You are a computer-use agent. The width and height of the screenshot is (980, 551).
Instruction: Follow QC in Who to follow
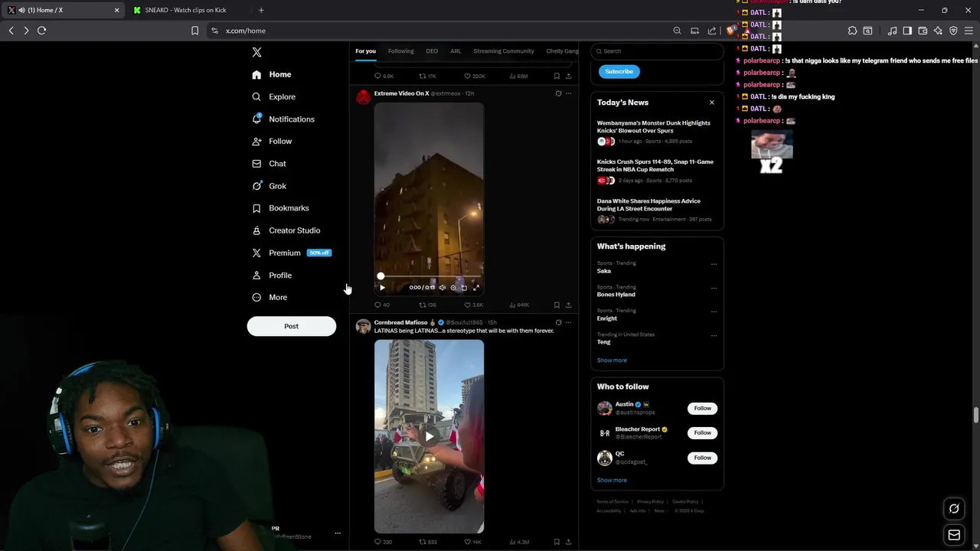pos(702,458)
